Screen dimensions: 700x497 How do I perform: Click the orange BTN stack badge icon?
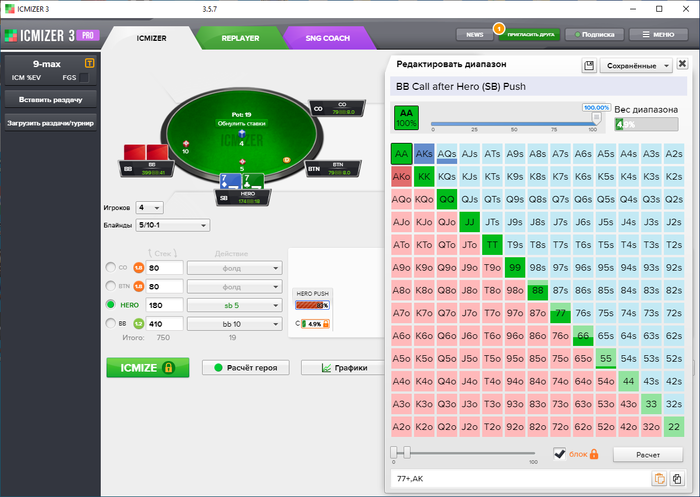(138, 286)
